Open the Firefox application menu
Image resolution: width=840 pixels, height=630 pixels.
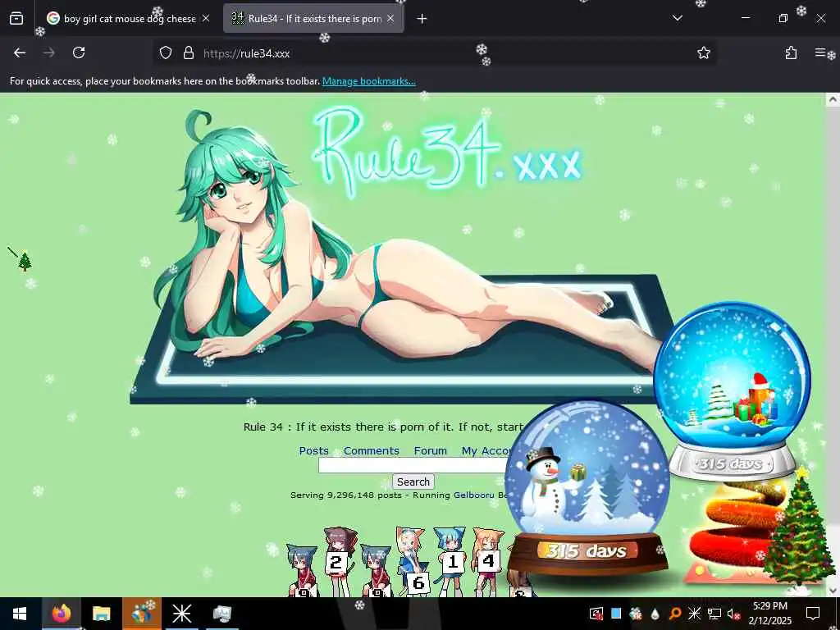[x=819, y=52]
